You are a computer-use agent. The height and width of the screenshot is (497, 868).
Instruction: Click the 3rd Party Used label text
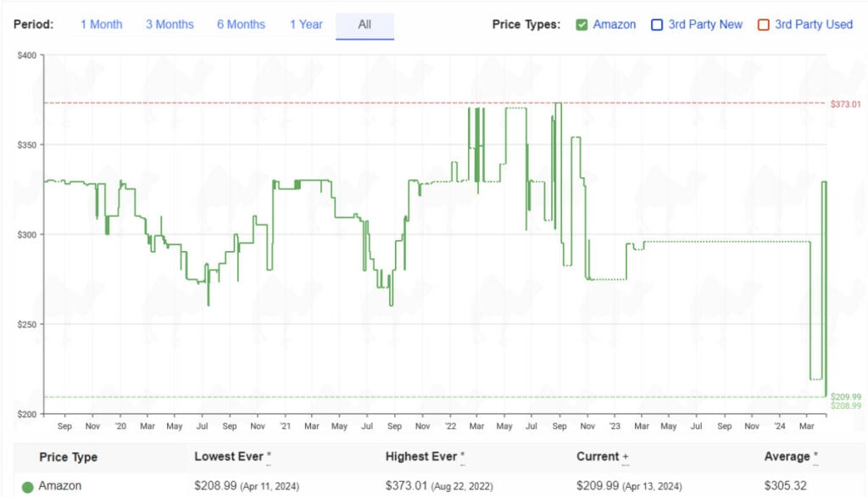tap(813, 25)
